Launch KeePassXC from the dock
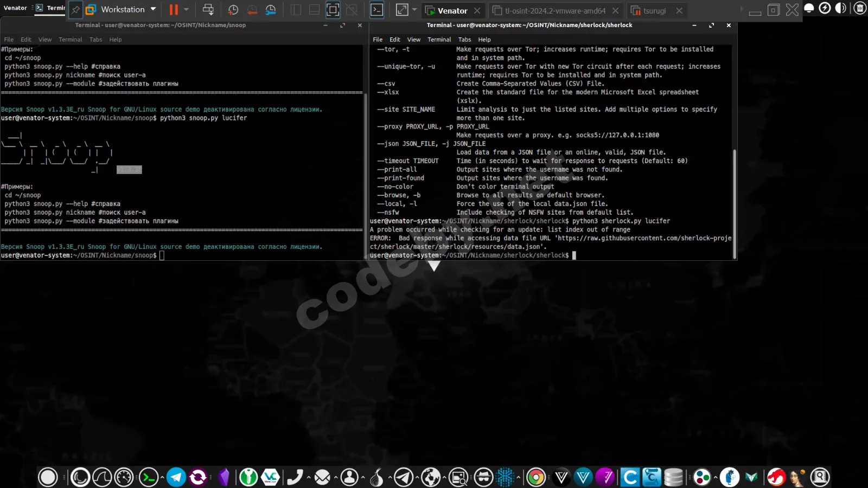This screenshot has width=868, height=488. click(248, 477)
